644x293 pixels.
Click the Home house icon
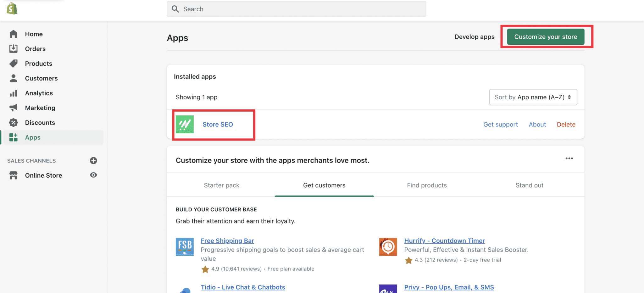[x=13, y=34]
